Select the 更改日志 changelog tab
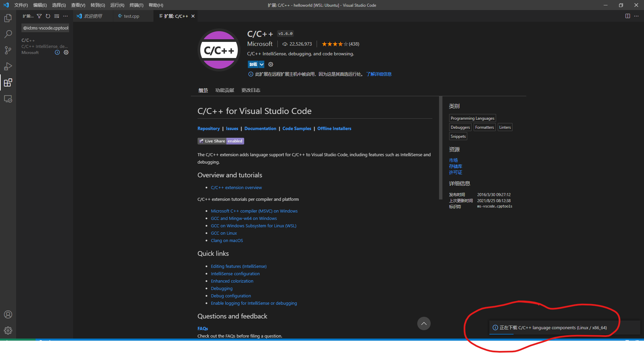The image size is (644, 354). (x=251, y=90)
